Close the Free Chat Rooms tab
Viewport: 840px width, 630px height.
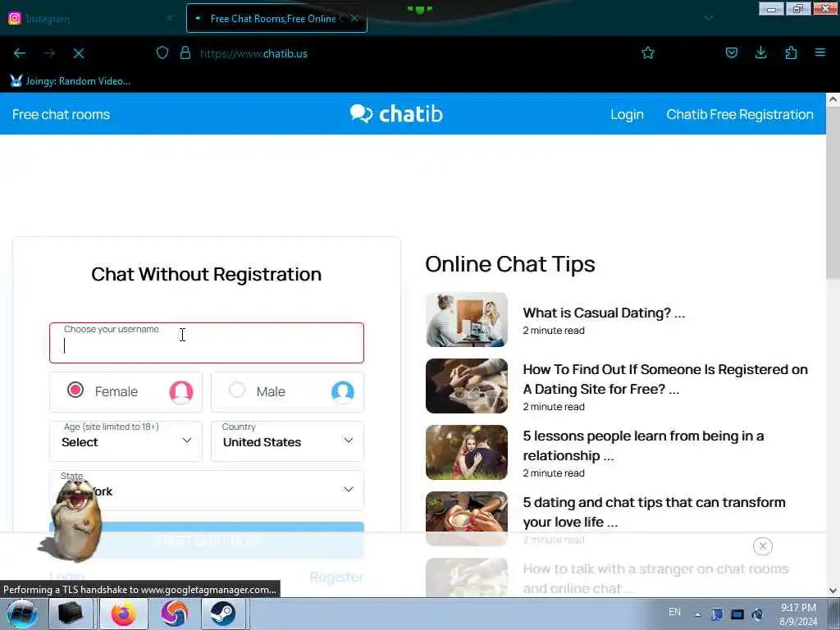point(354,18)
